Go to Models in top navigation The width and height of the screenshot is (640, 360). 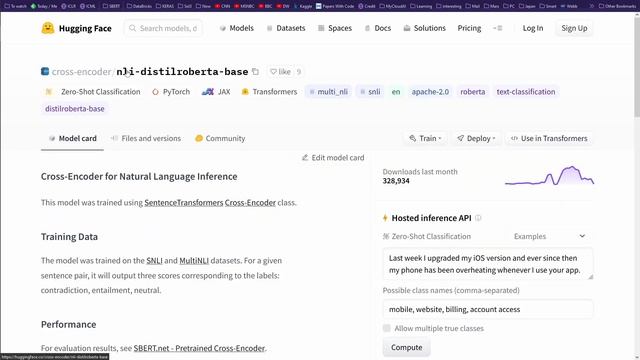(237, 28)
